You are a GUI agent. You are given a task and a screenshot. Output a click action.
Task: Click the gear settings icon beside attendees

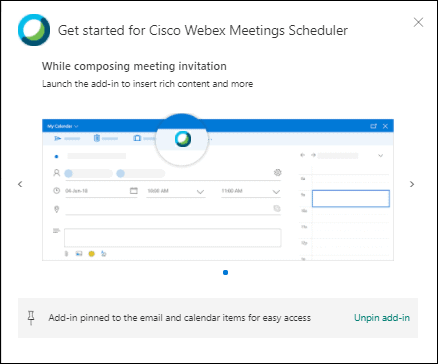pos(277,172)
